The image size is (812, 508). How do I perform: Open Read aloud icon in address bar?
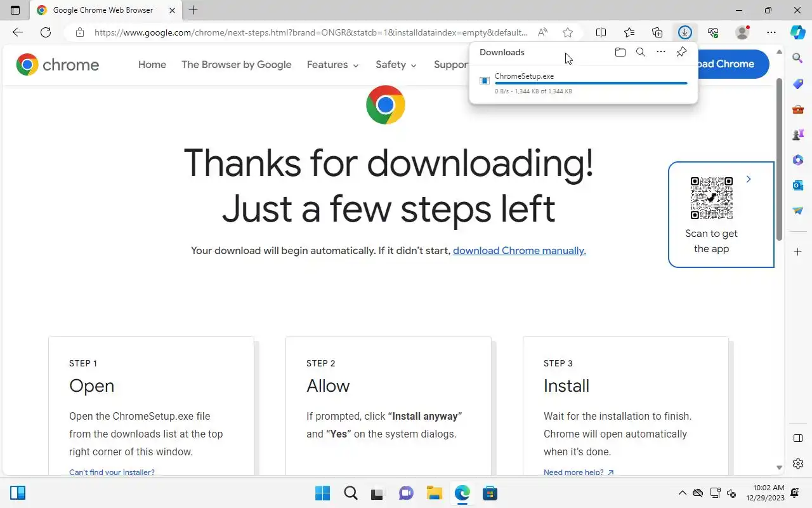[x=542, y=32]
